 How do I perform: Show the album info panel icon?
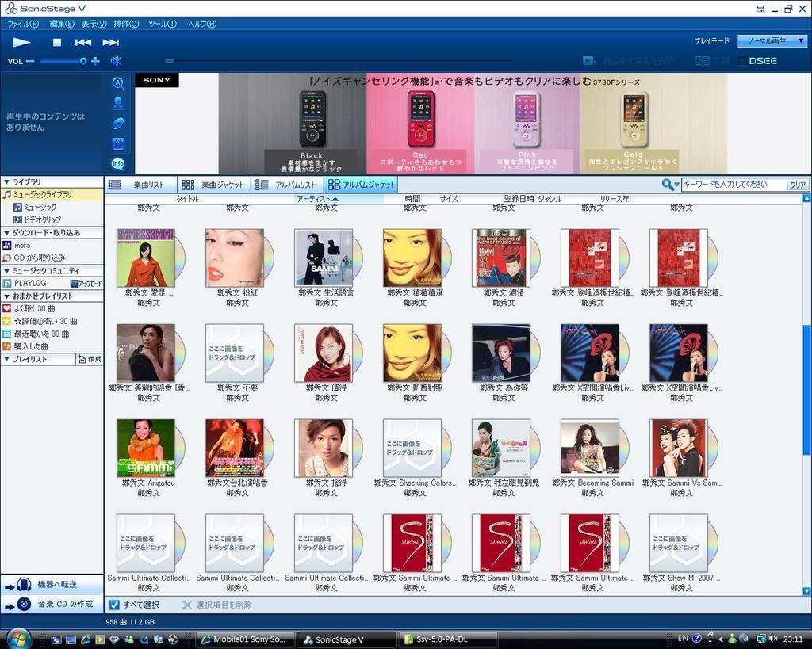coord(118,82)
